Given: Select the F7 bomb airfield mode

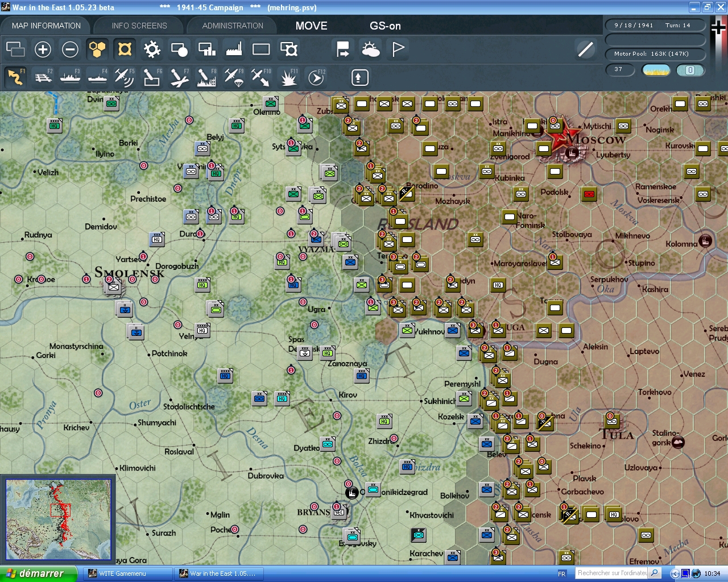Looking at the screenshot, I should coord(179,77).
